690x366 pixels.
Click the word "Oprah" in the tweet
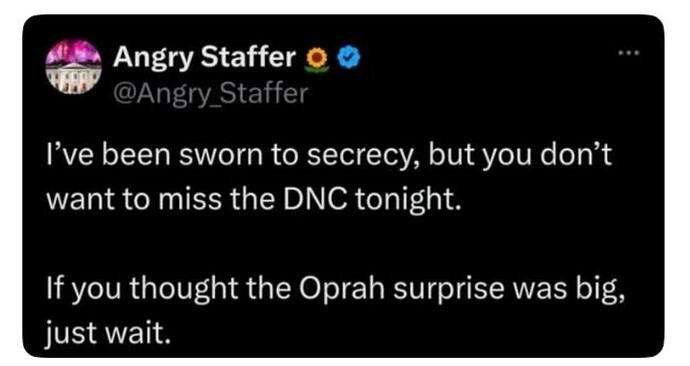336,289
